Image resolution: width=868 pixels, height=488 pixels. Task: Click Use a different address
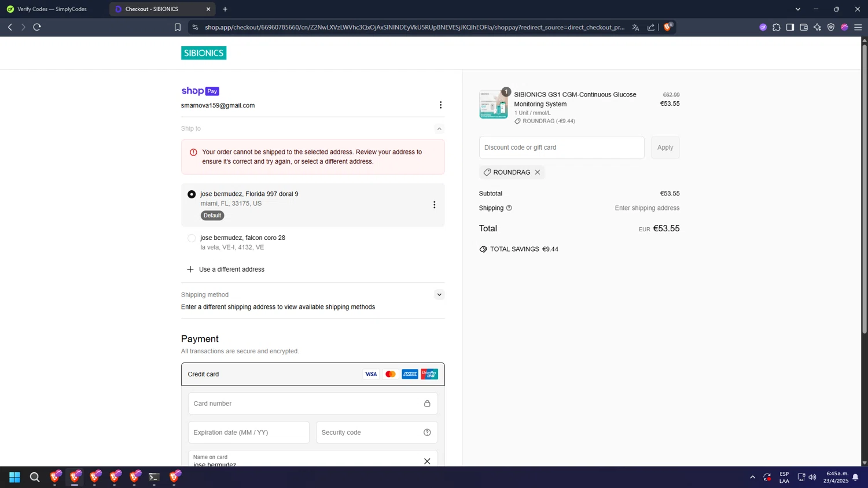(226, 269)
